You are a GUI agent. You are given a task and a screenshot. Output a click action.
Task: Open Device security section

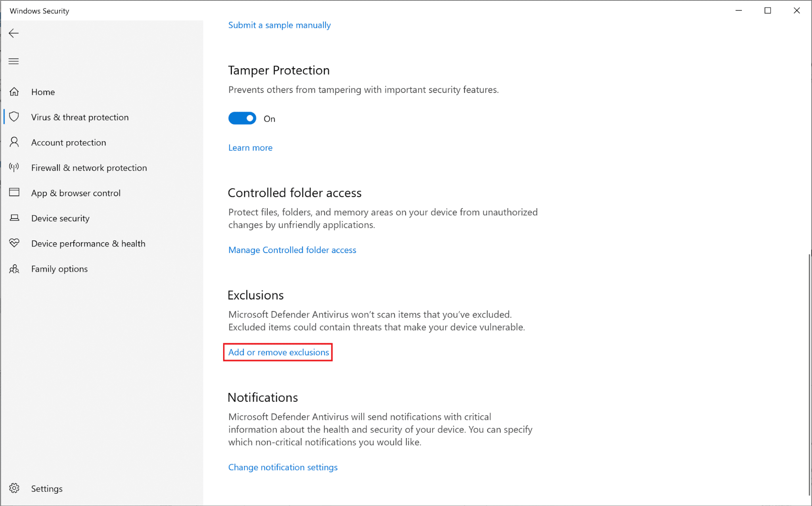pos(60,218)
